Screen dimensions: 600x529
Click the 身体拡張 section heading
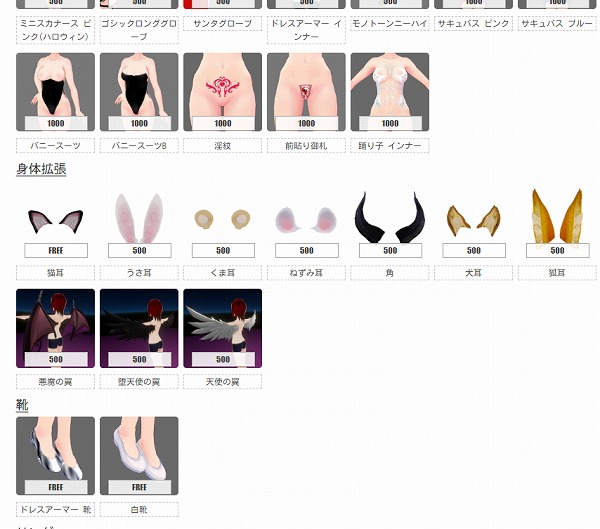[41, 169]
